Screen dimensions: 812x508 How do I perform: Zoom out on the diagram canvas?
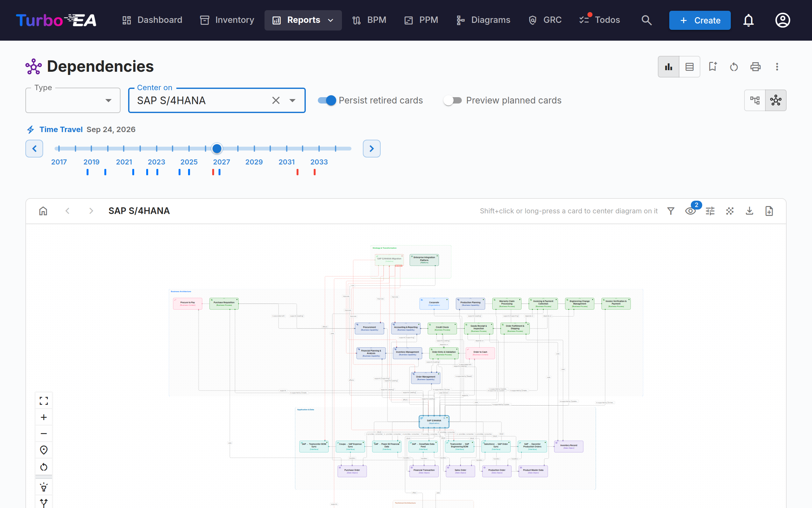click(44, 434)
